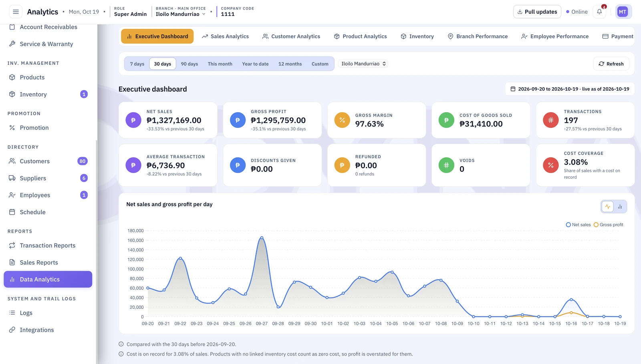
Task: Open the Product Analytics tab
Action: point(360,36)
